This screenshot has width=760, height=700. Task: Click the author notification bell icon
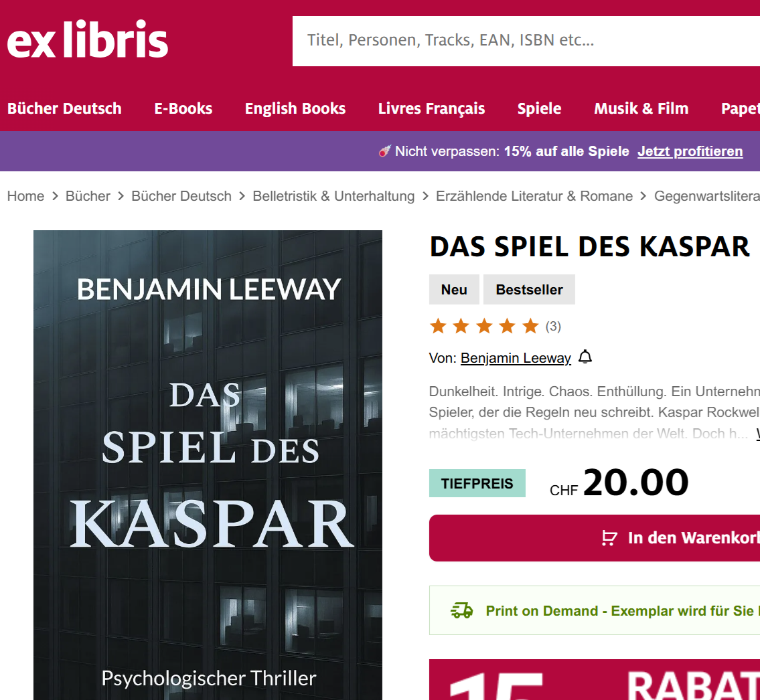pos(585,357)
